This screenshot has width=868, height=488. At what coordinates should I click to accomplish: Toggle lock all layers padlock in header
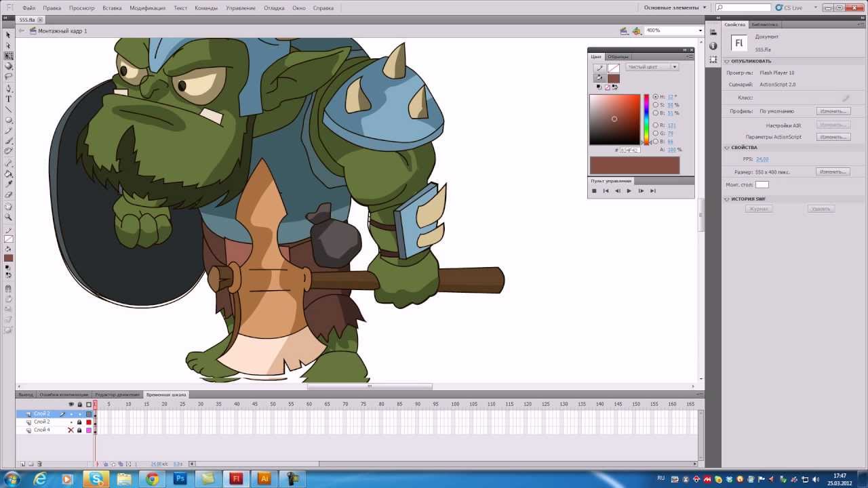coord(79,405)
